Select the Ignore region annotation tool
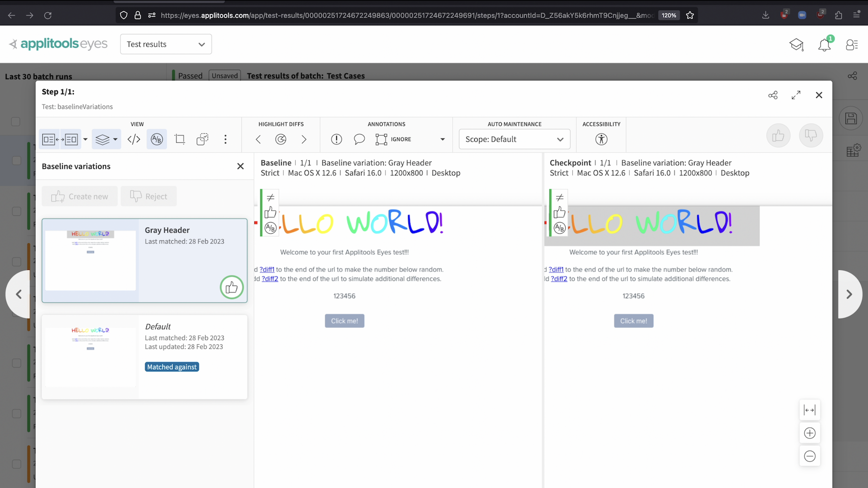The height and width of the screenshot is (488, 868). tap(393, 139)
